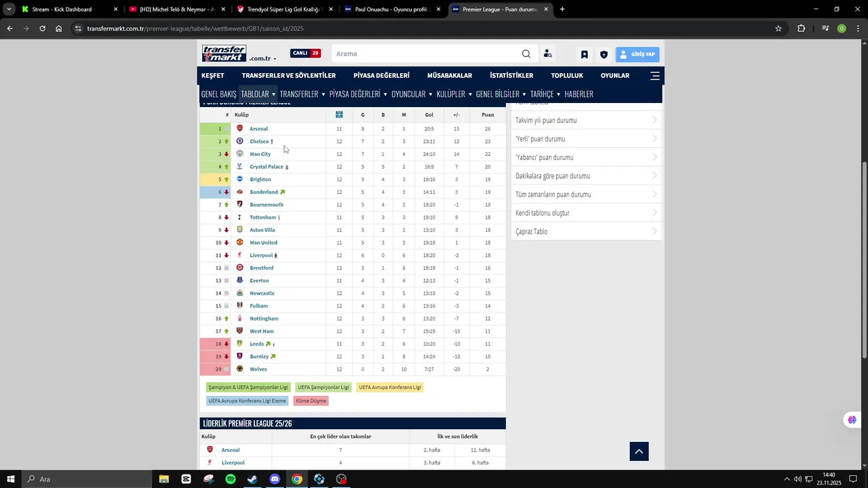This screenshot has height=488, width=868.
Task: Open Steam from the taskbar
Action: (252, 479)
